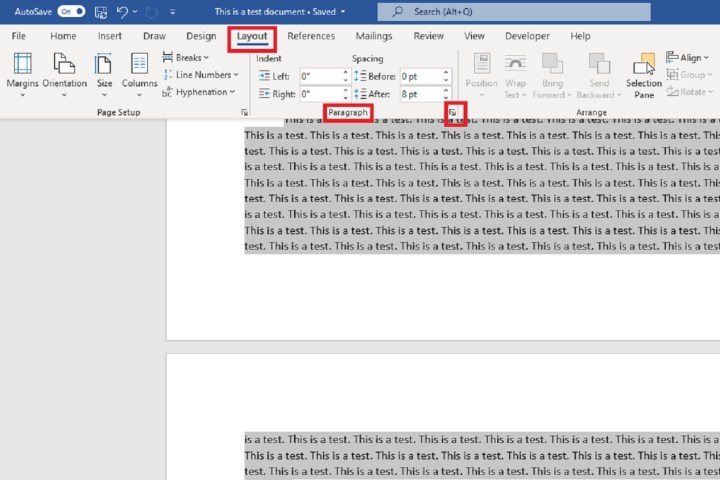Open the Margins gallery
The height and width of the screenshot is (480, 720).
point(22,71)
